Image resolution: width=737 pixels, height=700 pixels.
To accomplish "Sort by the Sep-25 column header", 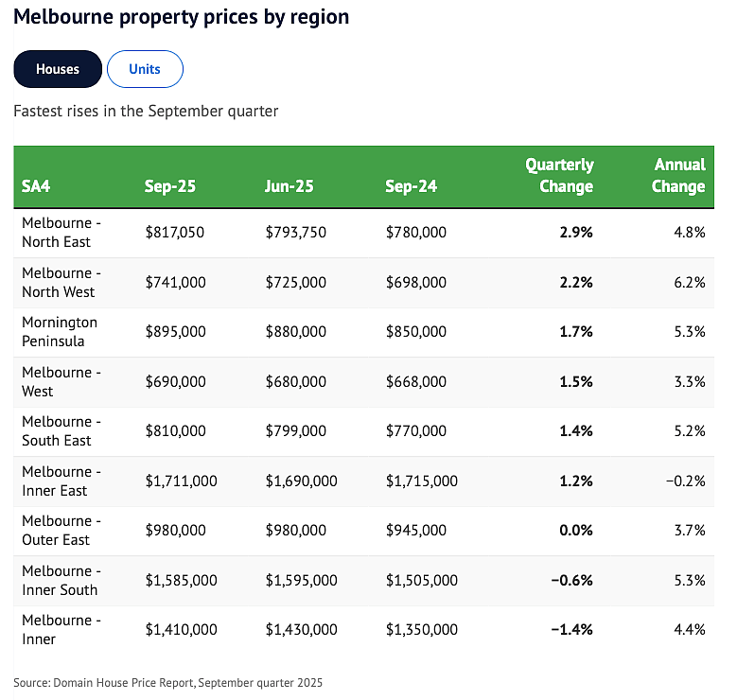I will pos(169,186).
